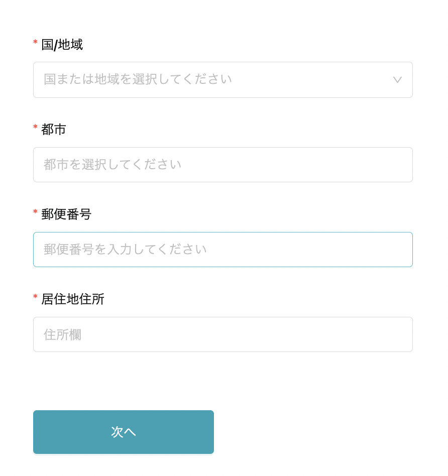Click the red asterisk beside 国/地域
Screen dimensions: 448x476
[x=36, y=43]
